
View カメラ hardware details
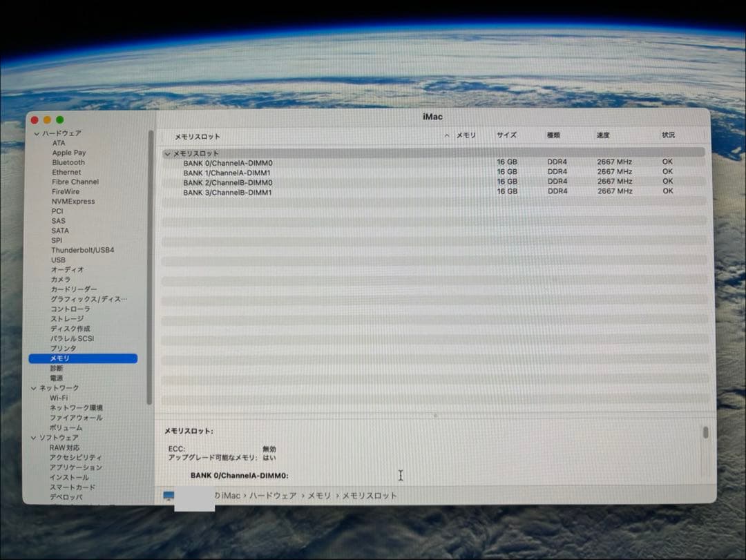pyautogui.click(x=60, y=279)
